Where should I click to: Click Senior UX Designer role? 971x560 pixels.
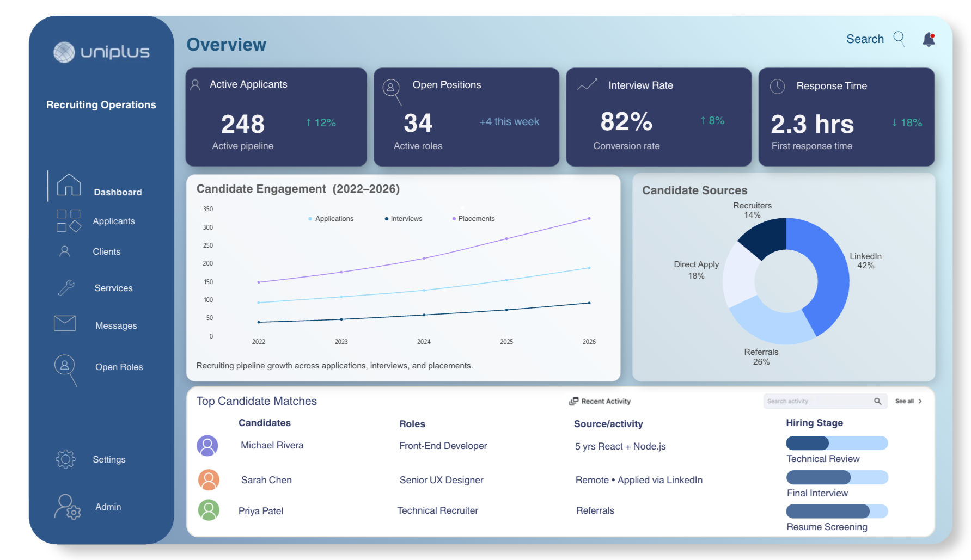(441, 480)
